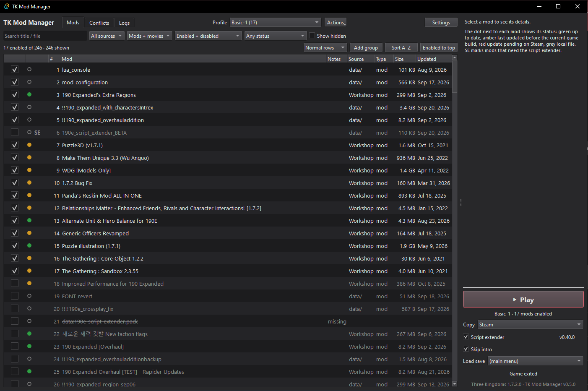Disable the lua_console mod checkbox
The width and height of the screenshot is (588, 391).
[x=15, y=69]
